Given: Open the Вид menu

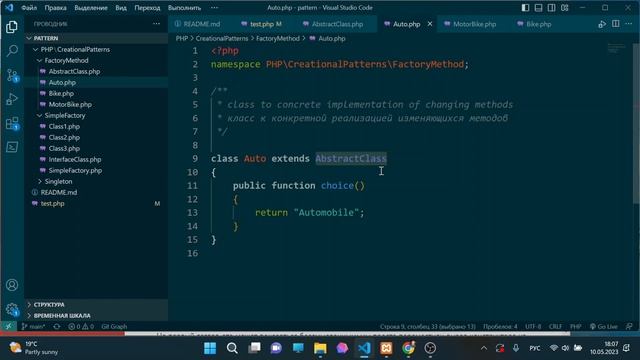Looking at the screenshot, I should pyautogui.click(x=121, y=8).
